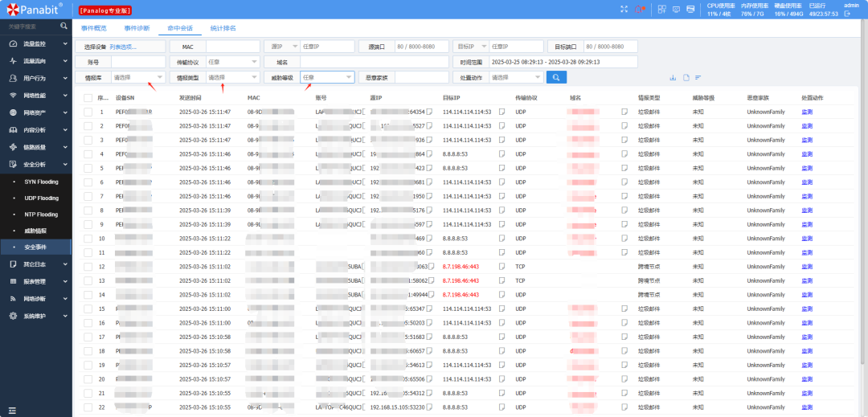Expand the 流量监控 sidebar menu
Image resolution: width=868 pixels, height=417 pixels.
[36, 43]
